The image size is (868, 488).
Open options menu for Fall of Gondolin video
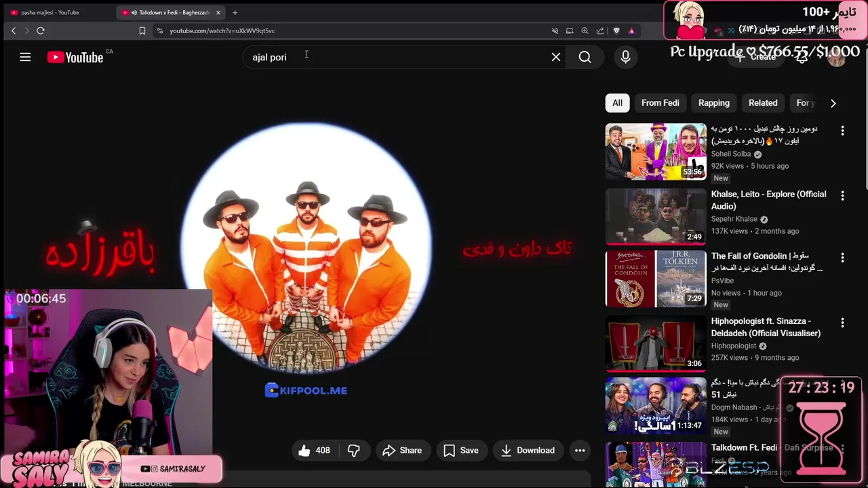click(x=842, y=258)
